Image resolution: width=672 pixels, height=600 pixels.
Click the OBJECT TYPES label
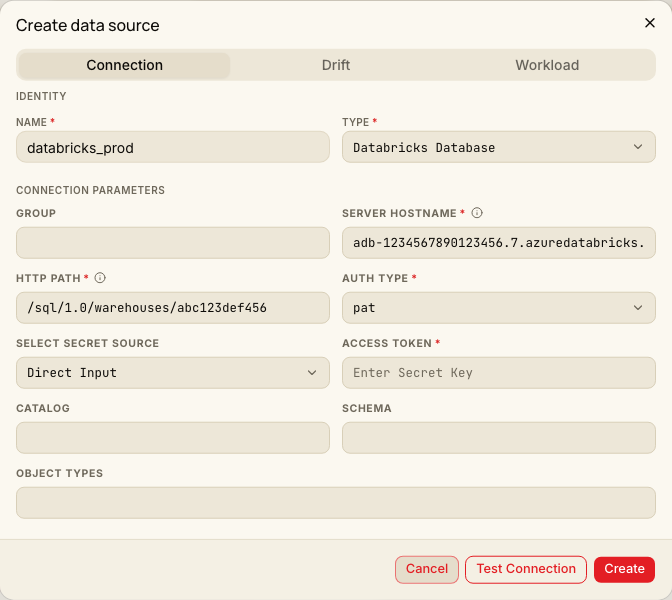[60, 473]
